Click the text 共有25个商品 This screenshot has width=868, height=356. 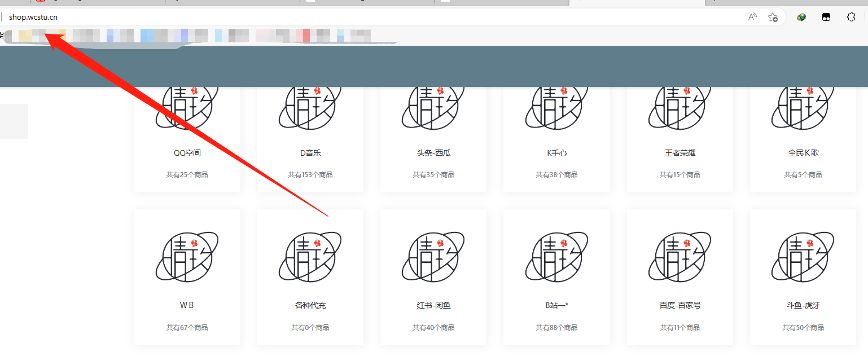coord(187,175)
